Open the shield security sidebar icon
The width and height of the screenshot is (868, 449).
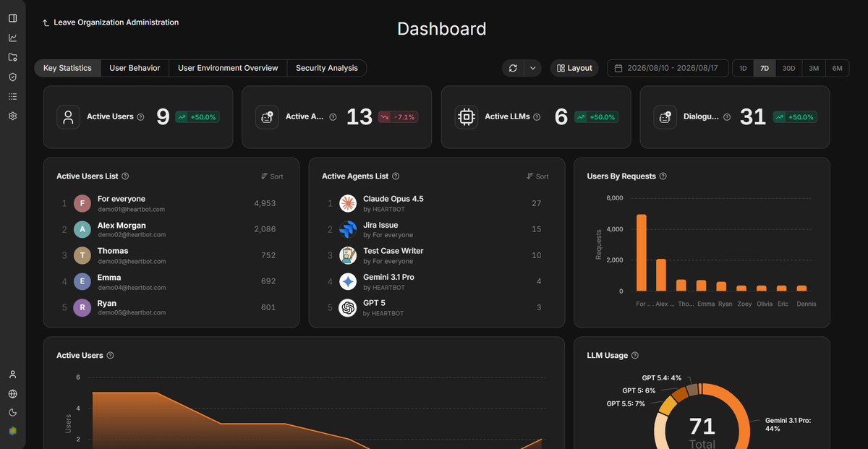[12, 77]
